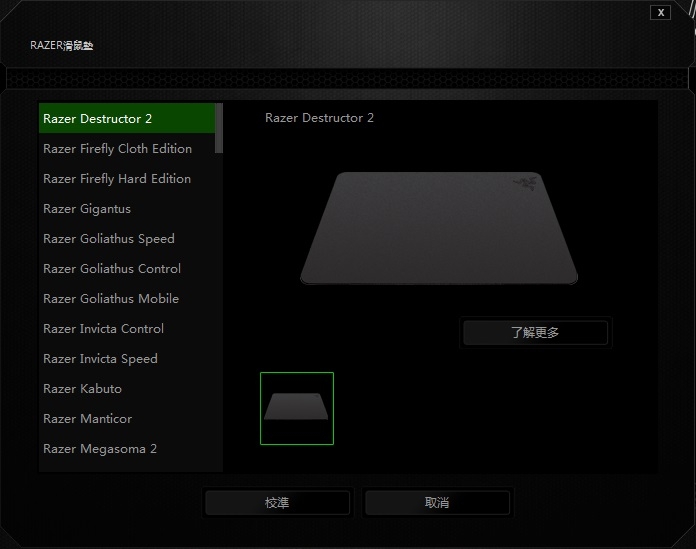Select Razer Invicta Control
Screen dimensions: 696x549
coord(127,328)
